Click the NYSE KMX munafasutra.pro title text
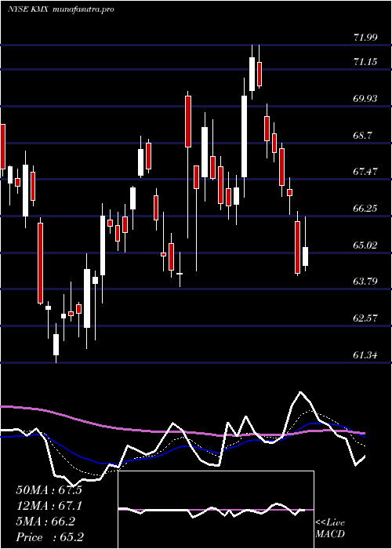 coord(61,9)
